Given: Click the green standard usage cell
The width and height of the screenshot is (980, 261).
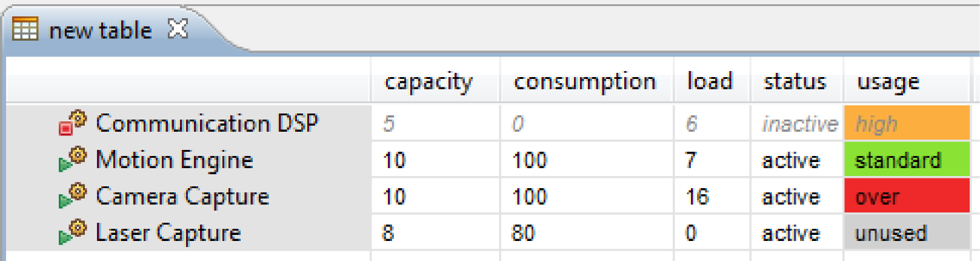Looking at the screenshot, I should tap(907, 160).
